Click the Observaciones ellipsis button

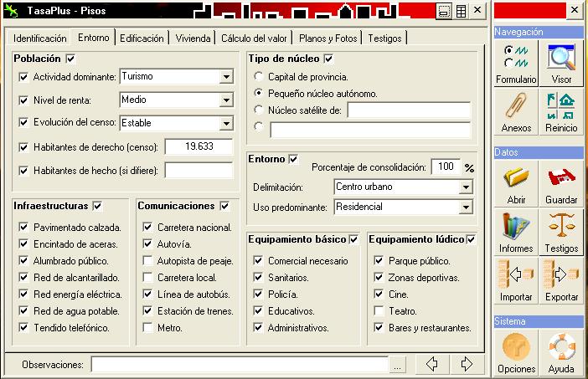pyautogui.click(x=398, y=365)
